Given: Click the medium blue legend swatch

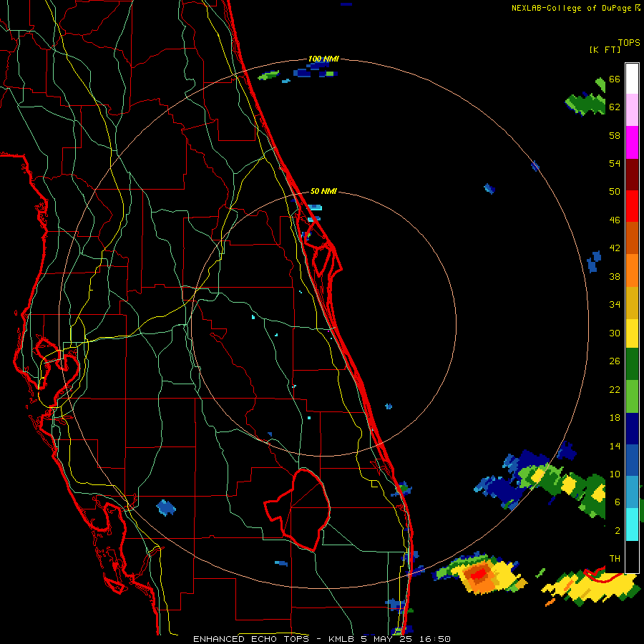Looking at the screenshot, I should tap(632, 460).
